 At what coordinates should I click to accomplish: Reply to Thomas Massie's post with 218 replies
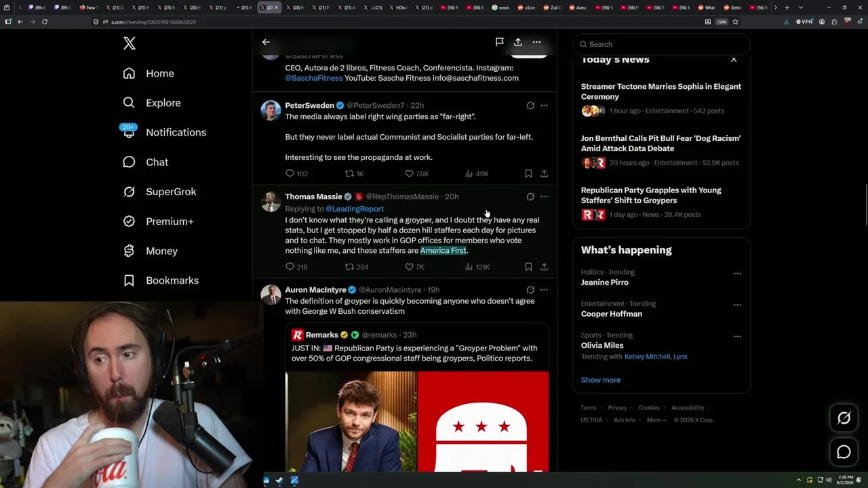(296, 267)
